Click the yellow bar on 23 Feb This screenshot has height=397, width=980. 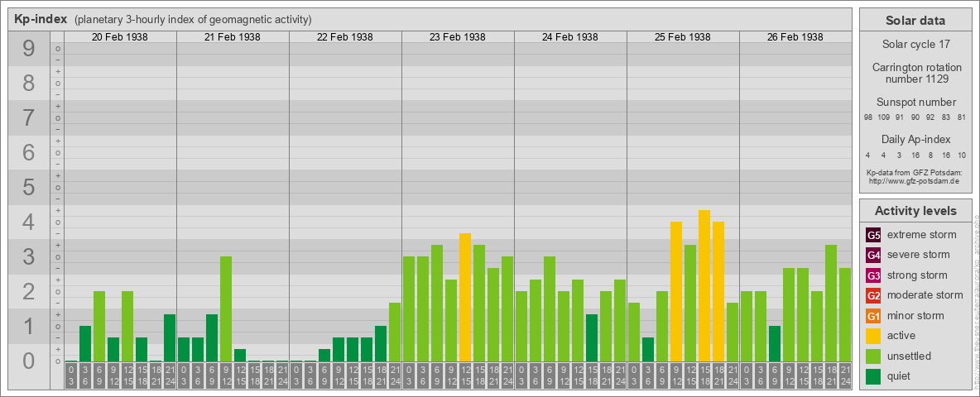[x=465, y=298]
